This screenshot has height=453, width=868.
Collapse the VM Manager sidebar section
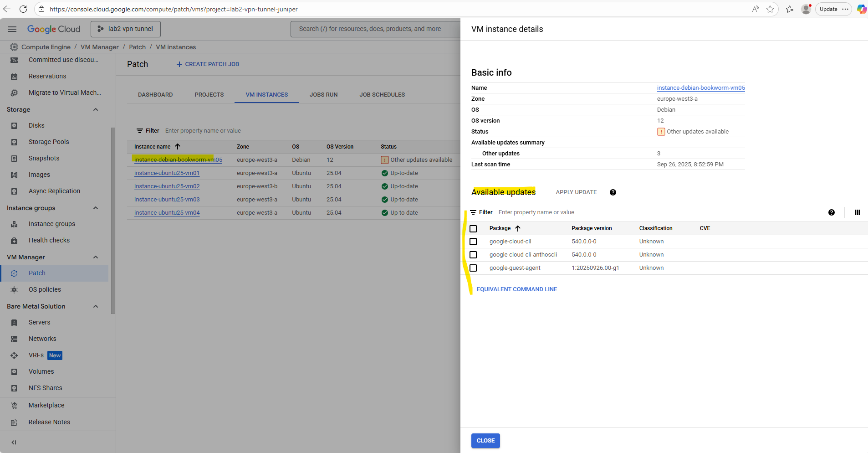coord(96,257)
